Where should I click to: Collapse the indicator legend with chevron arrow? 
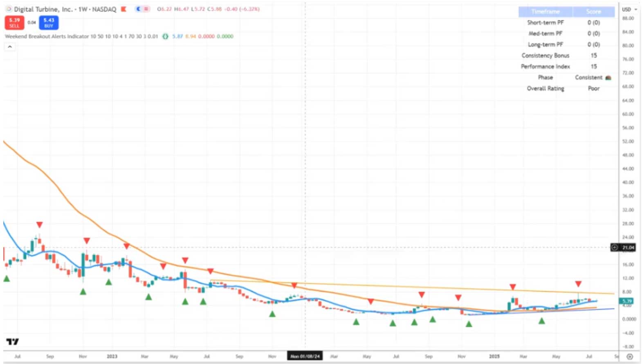point(10,47)
